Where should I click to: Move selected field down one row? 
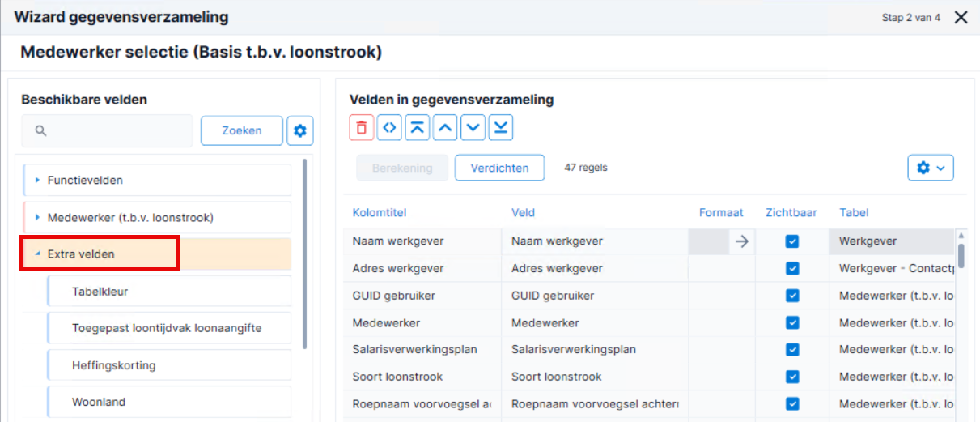[x=473, y=128]
